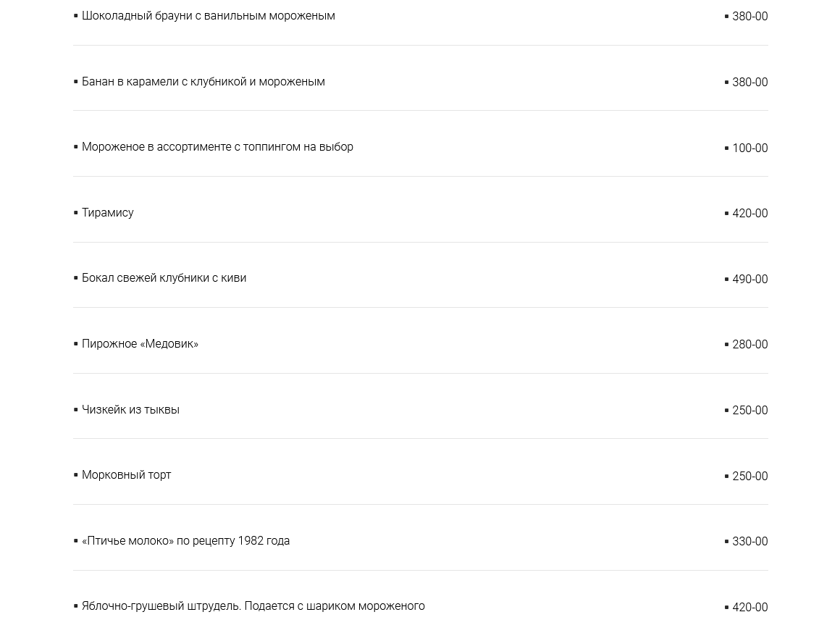Click the 250-00 price of Чизкейк из тыквы

pyautogui.click(x=749, y=411)
